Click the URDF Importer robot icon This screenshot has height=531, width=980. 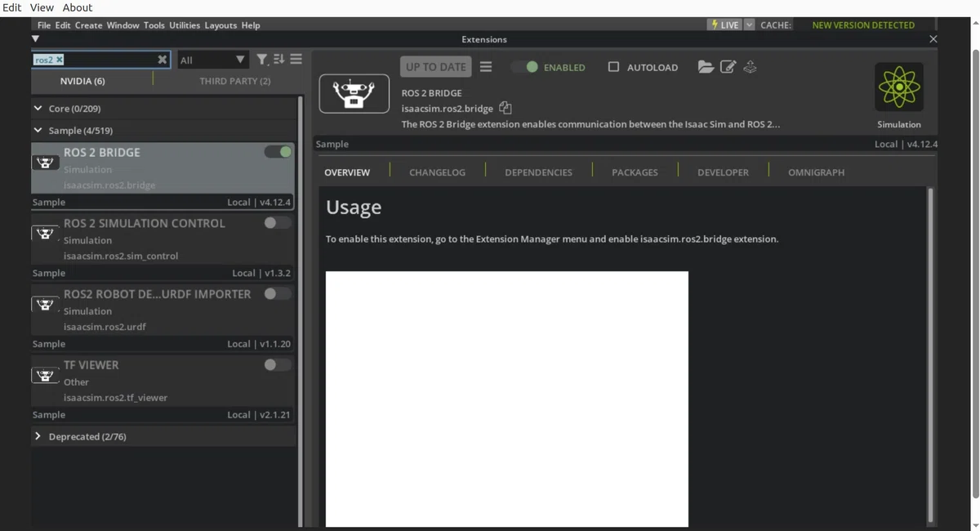click(45, 305)
